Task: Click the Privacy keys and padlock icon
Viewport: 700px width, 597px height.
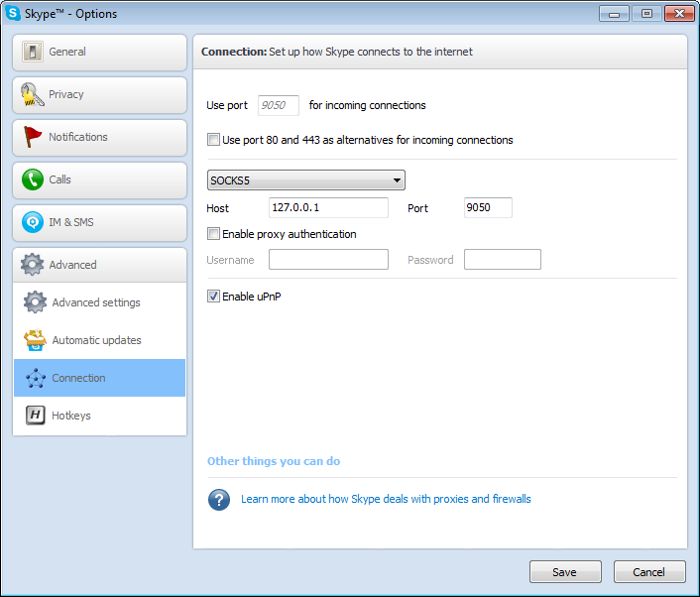Action: tap(33, 94)
